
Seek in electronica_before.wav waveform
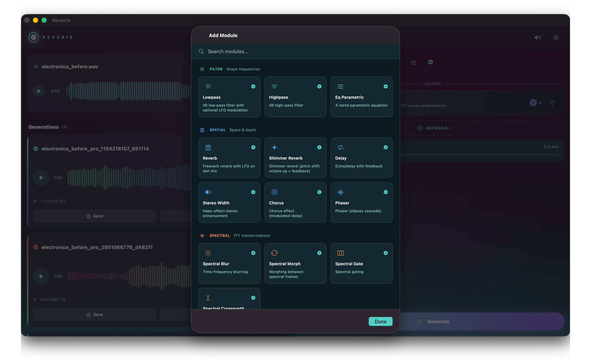point(128,91)
